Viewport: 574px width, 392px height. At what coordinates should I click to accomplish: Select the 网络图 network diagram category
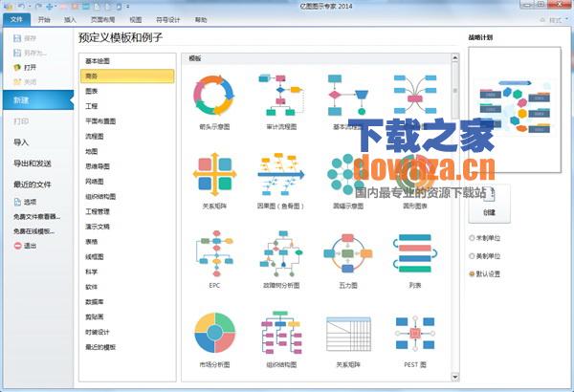tap(127, 182)
